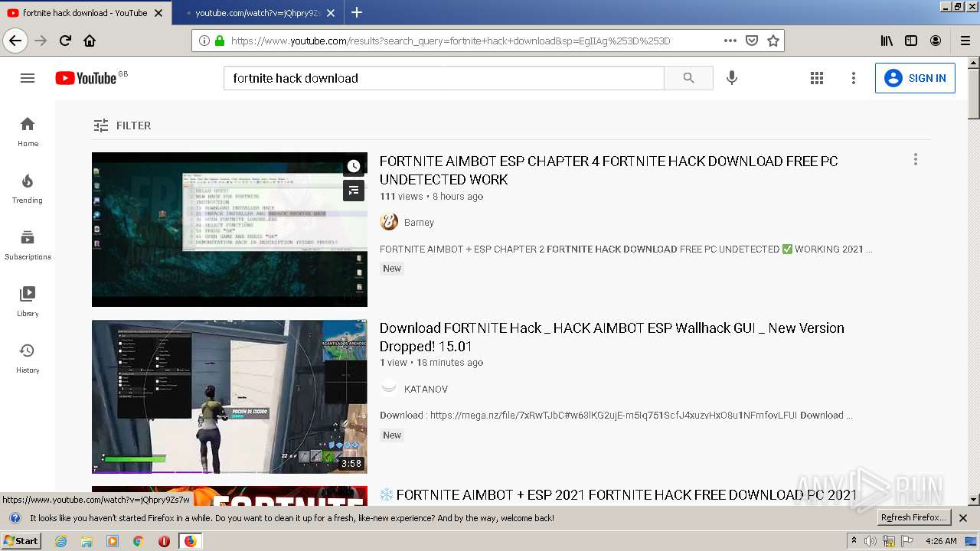Click the browser Forward arrow button
Screen dimensions: 980x551
tap(41, 41)
